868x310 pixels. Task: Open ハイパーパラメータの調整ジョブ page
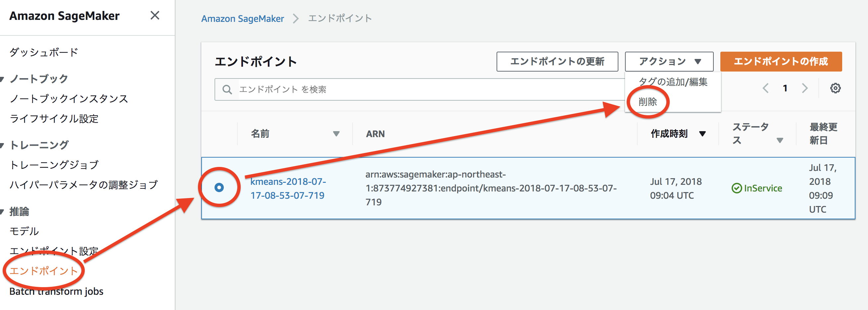83,185
